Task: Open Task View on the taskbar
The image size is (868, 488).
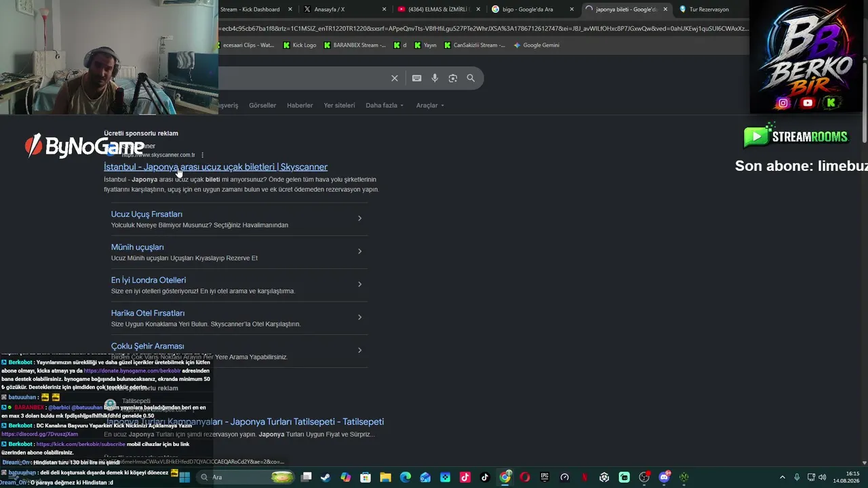Action: [307, 477]
